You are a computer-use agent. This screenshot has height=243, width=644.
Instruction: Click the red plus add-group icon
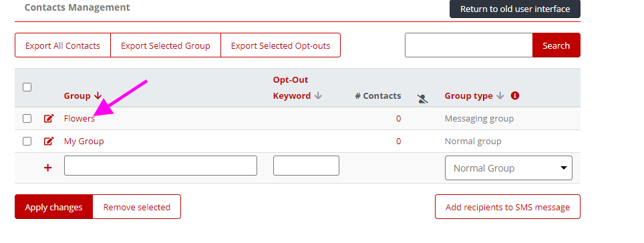(48, 168)
